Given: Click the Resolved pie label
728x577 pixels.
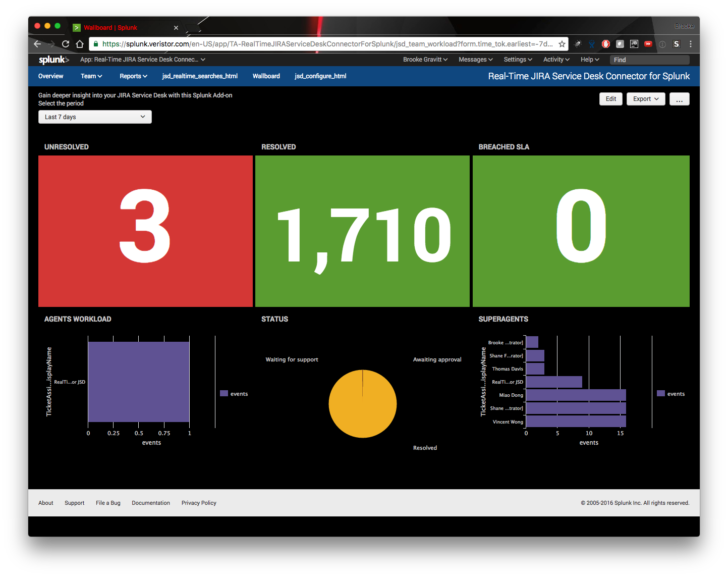Looking at the screenshot, I should click(x=425, y=448).
